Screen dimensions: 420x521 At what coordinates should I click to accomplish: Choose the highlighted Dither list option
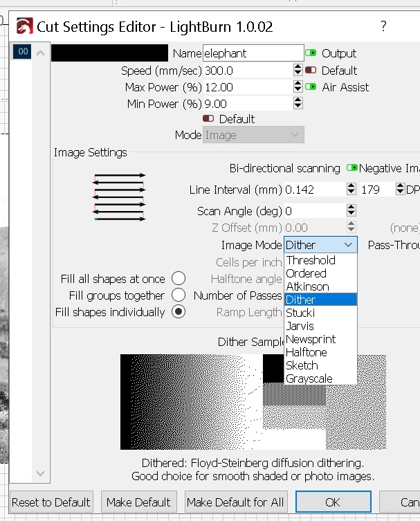click(320, 300)
